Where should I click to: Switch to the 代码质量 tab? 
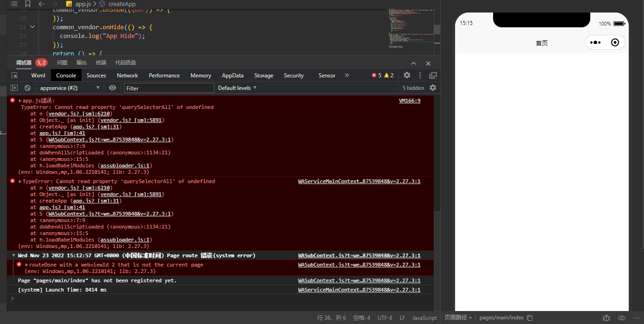[125, 63]
